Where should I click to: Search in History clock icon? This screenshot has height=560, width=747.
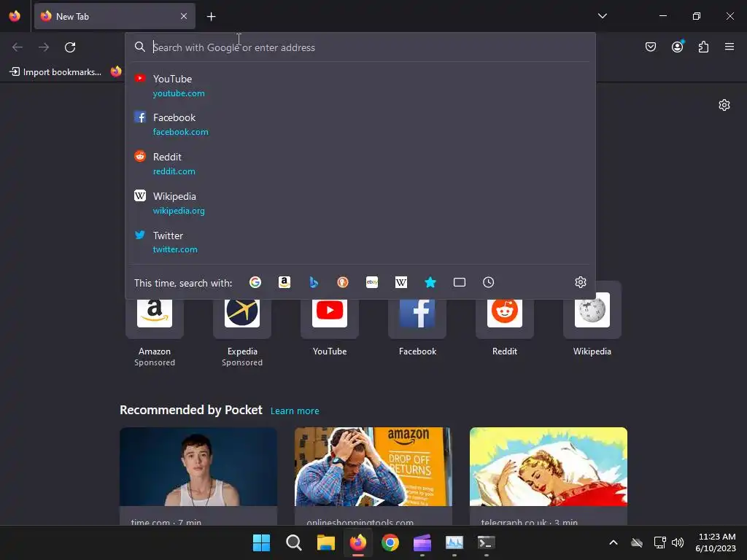[488, 282]
